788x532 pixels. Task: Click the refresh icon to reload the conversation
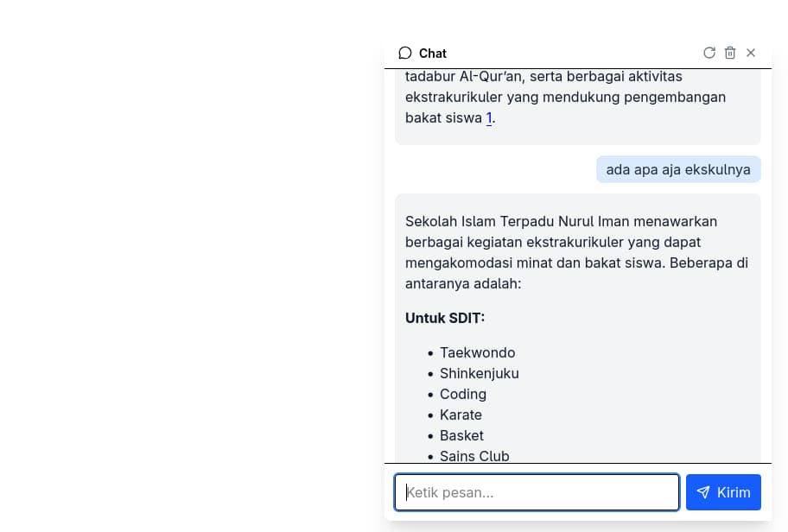[x=709, y=53]
